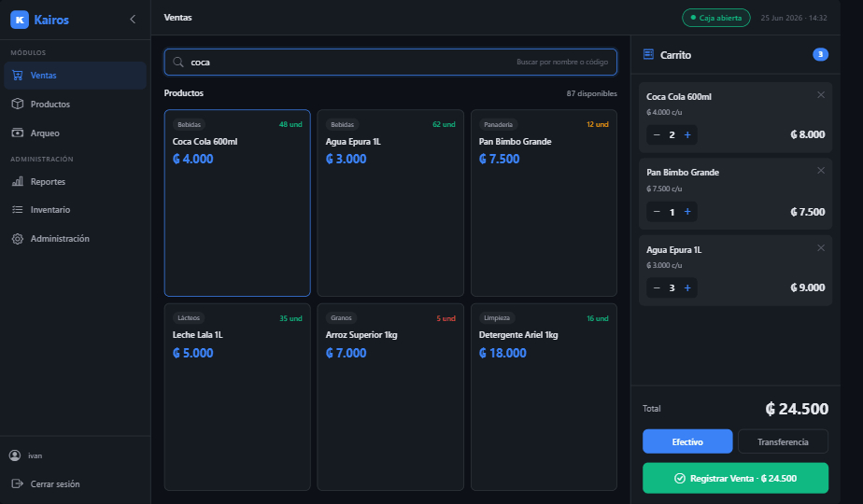Select the Coca Cola 600ml product card
863x504 pixels.
237,203
